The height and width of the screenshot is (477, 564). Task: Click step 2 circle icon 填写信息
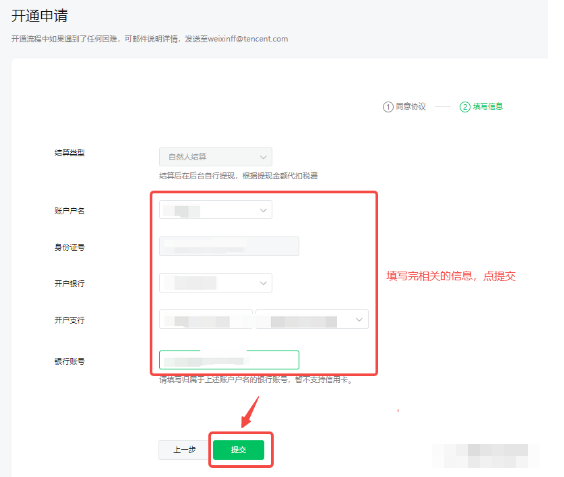click(465, 107)
